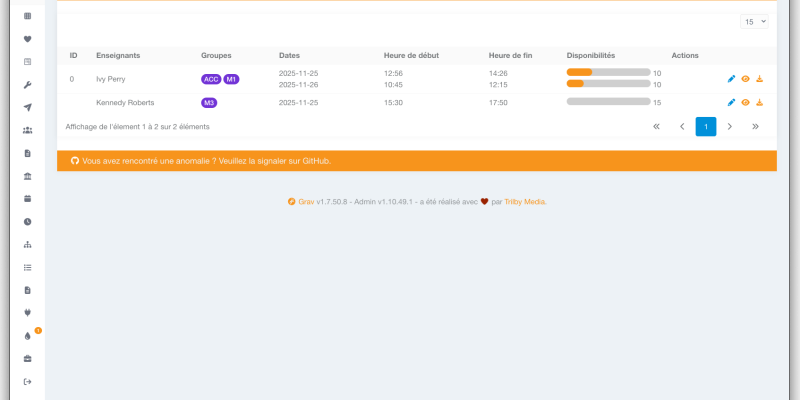Open the bank building icon in the sidebar
The image size is (800, 400).
(28, 176)
